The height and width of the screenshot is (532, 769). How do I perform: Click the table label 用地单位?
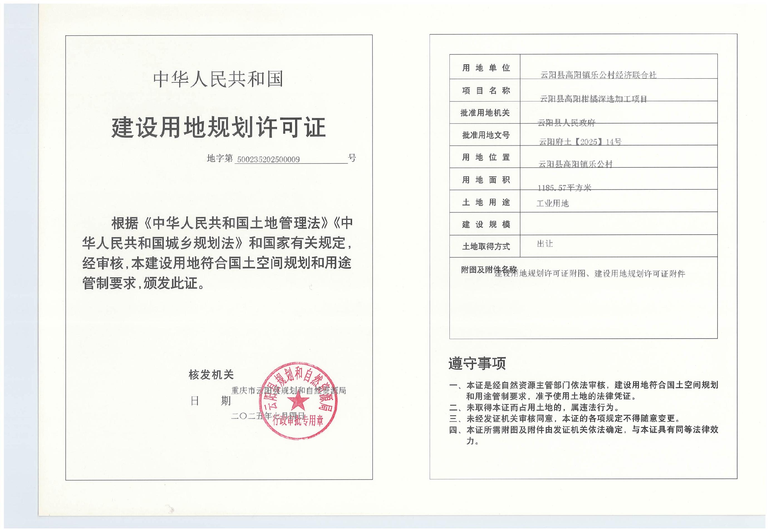486,68
